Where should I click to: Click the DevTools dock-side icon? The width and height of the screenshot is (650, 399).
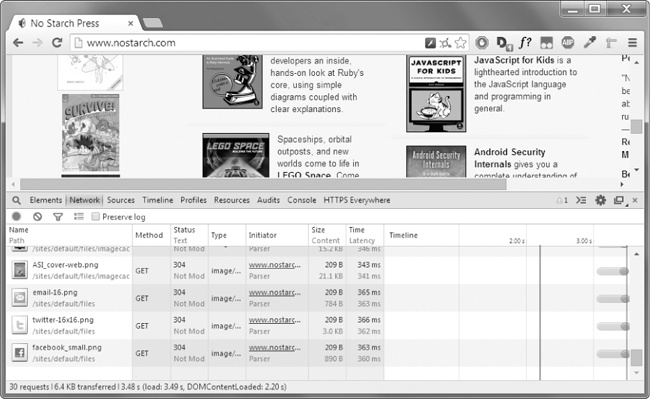(x=619, y=201)
